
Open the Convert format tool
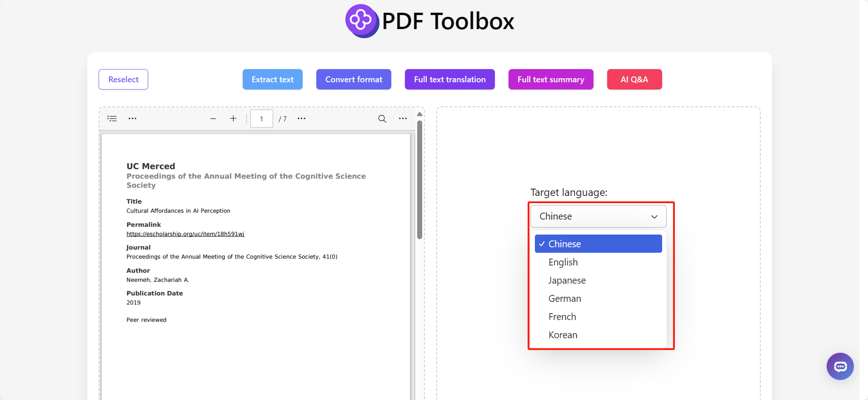tap(354, 80)
